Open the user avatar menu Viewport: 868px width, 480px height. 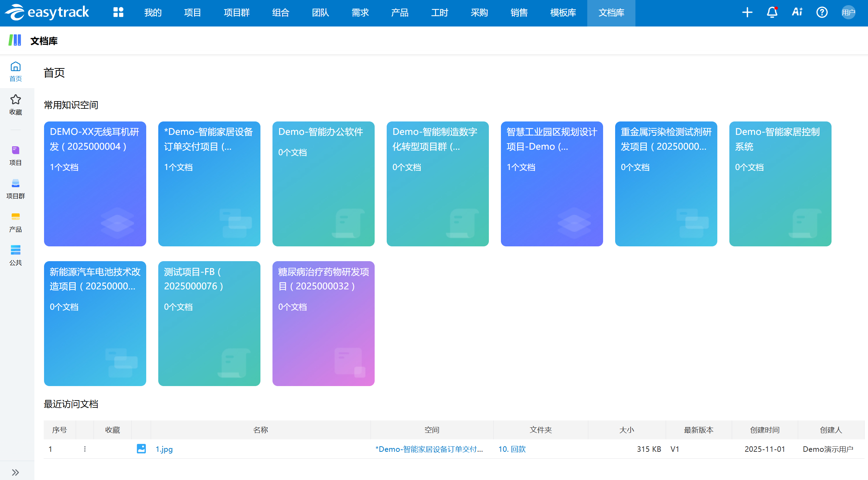point(848,12)
